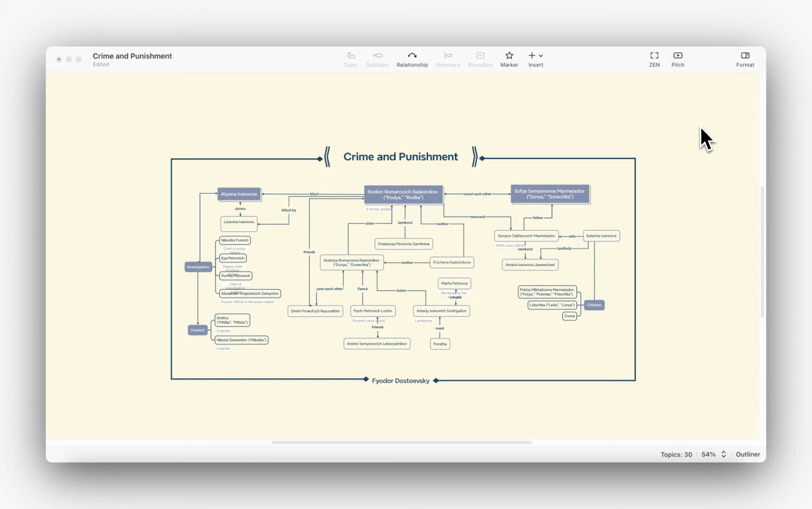Select the Marfa Petrovna node
812x509 pixels.
pos(455,284)
